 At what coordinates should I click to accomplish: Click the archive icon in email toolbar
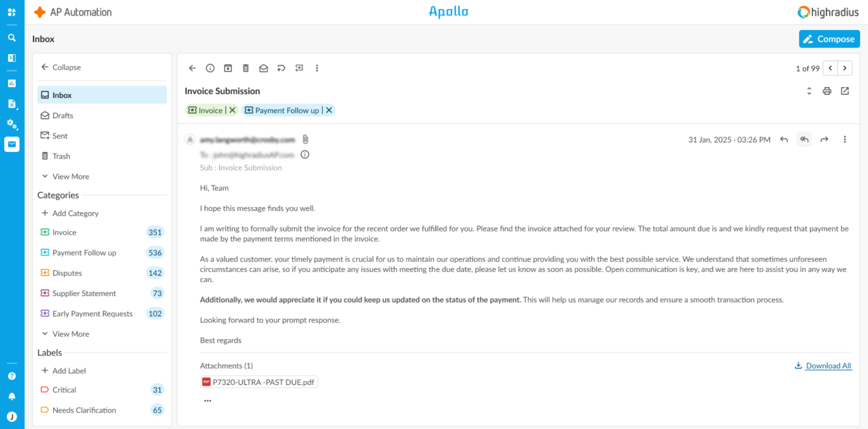pyautogui.click(x=228, y=68)
